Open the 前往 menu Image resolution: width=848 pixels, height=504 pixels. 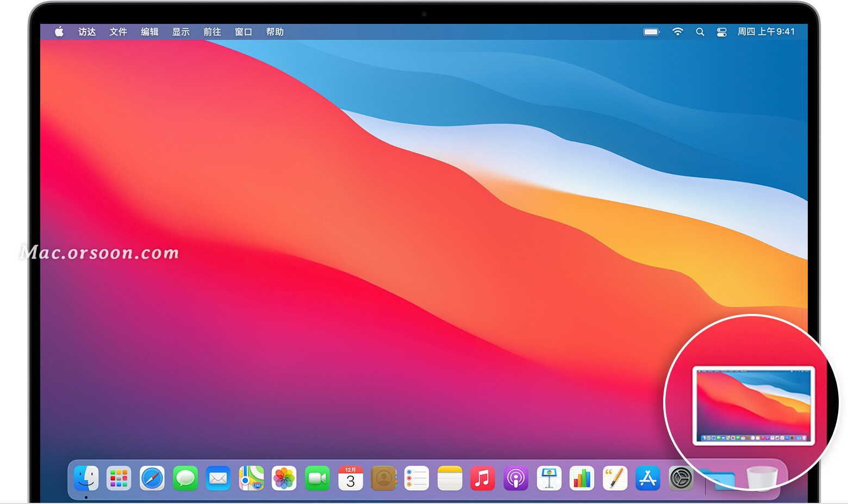coord(212,31)
